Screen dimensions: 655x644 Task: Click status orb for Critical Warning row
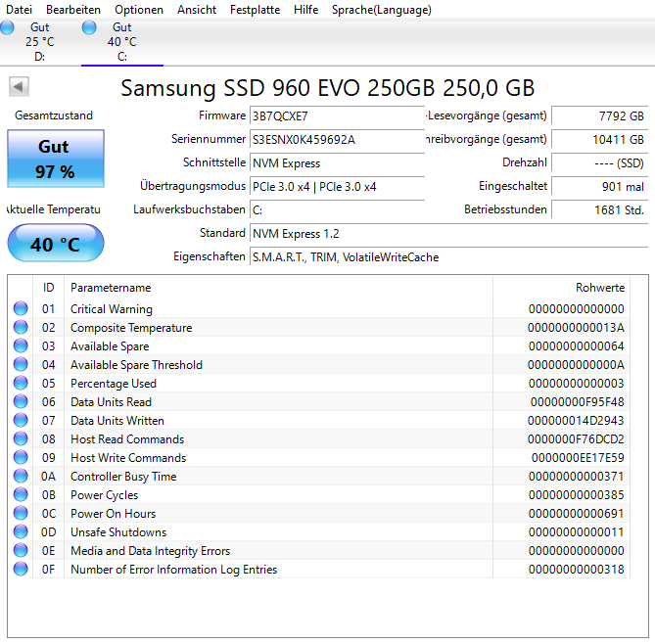click(x=21, y=308)
